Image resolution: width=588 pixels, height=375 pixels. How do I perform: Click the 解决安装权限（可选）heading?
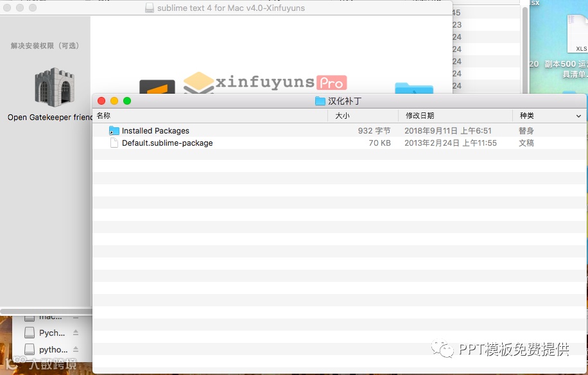[x=45, y=46]
